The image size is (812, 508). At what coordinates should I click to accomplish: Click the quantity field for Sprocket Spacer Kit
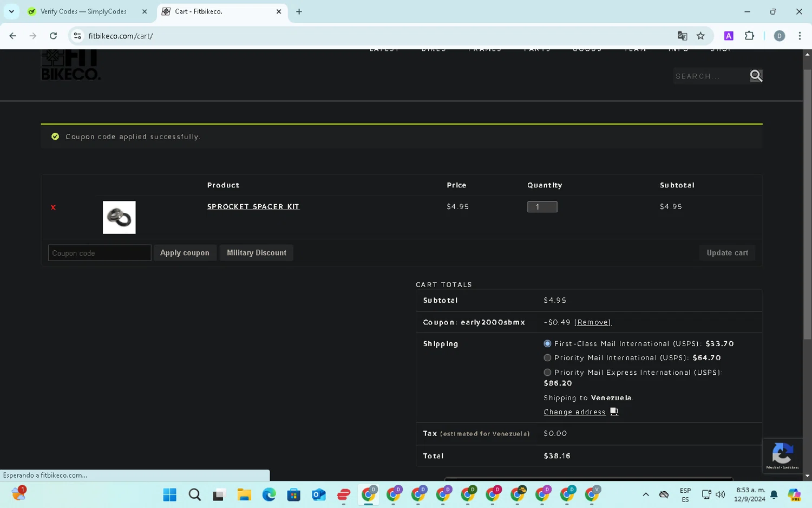click(x=542, y=206)
